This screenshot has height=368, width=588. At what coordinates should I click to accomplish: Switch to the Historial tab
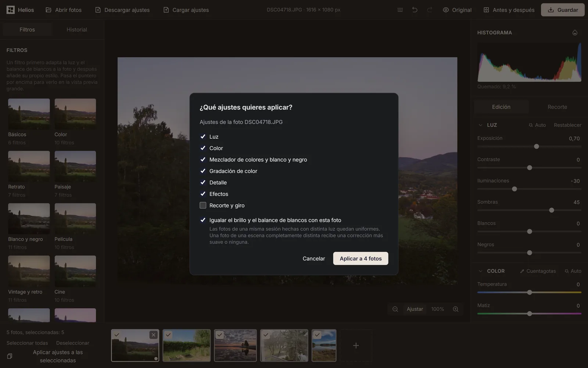tap(77, 30)
